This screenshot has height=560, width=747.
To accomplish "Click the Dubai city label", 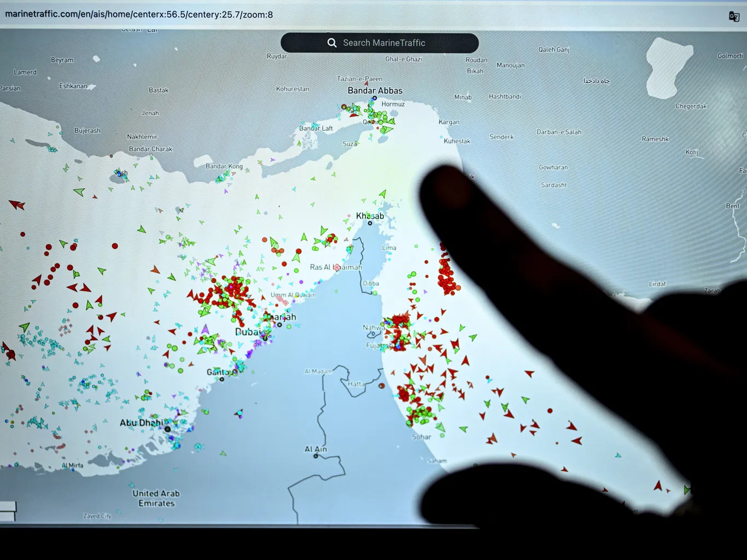I will click(x=248, y=332).
